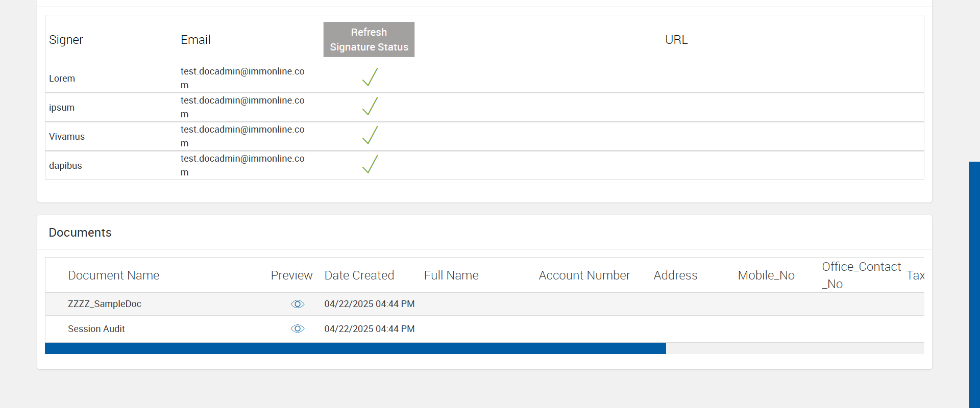
Task: Click the green checkmark for signer dapibus
Action: [370, 164]
